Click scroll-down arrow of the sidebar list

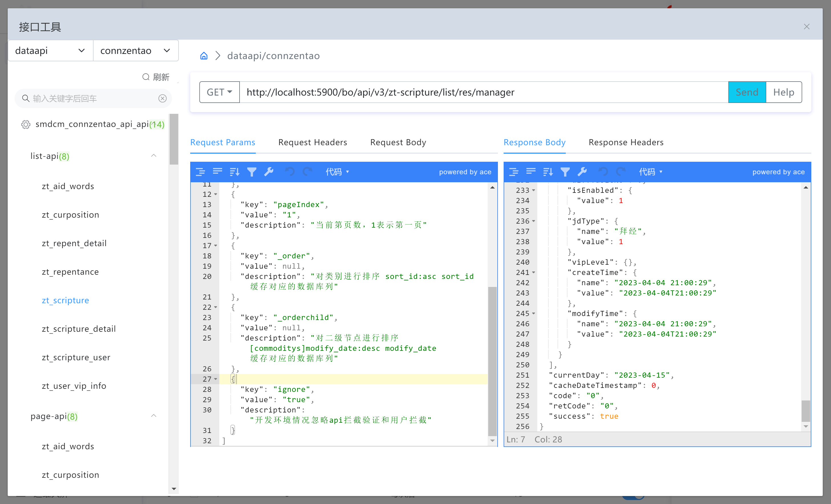tap(174, 489)
